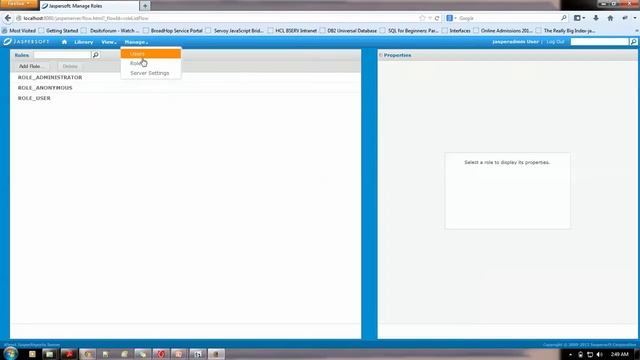Open the browser downloads arrow icon
Screen dimensions: 640x360
point(596,18)
